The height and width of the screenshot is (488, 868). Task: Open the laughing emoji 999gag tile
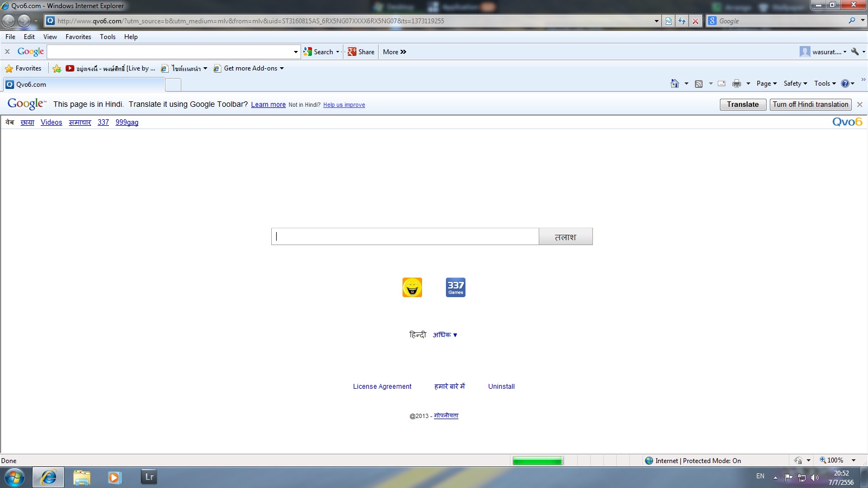click(412, 287)
